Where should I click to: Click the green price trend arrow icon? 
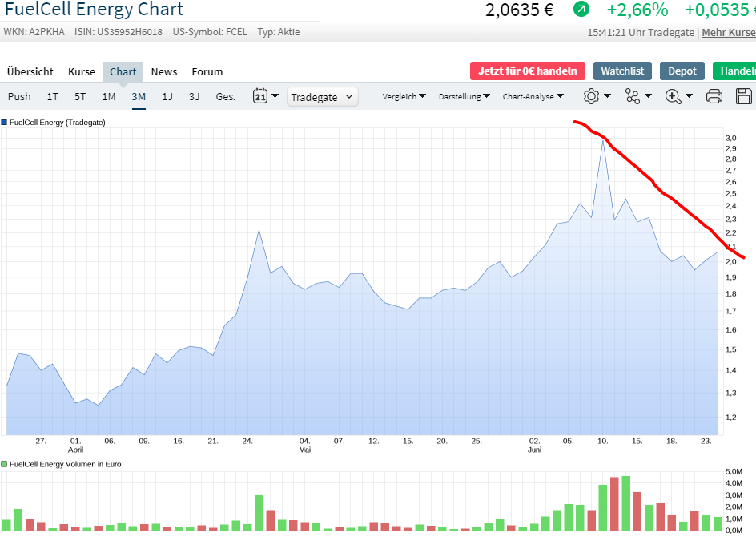tap(581, 10)
